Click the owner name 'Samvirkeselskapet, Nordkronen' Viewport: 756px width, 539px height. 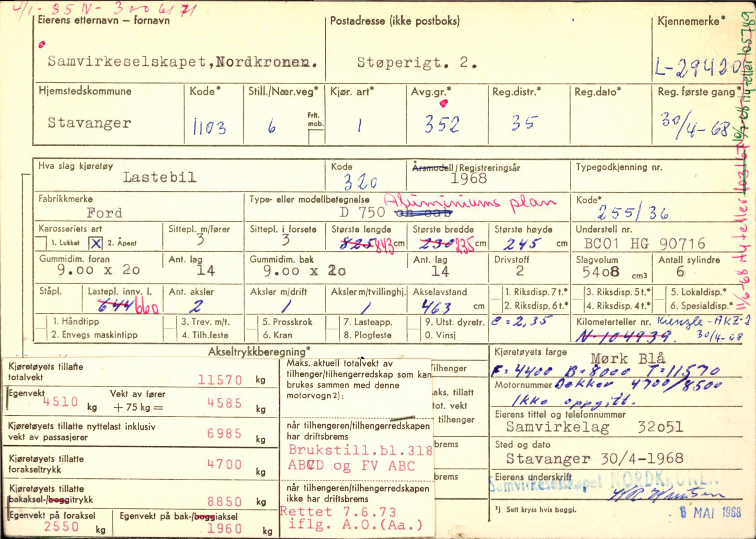click(x=182, y=62)
